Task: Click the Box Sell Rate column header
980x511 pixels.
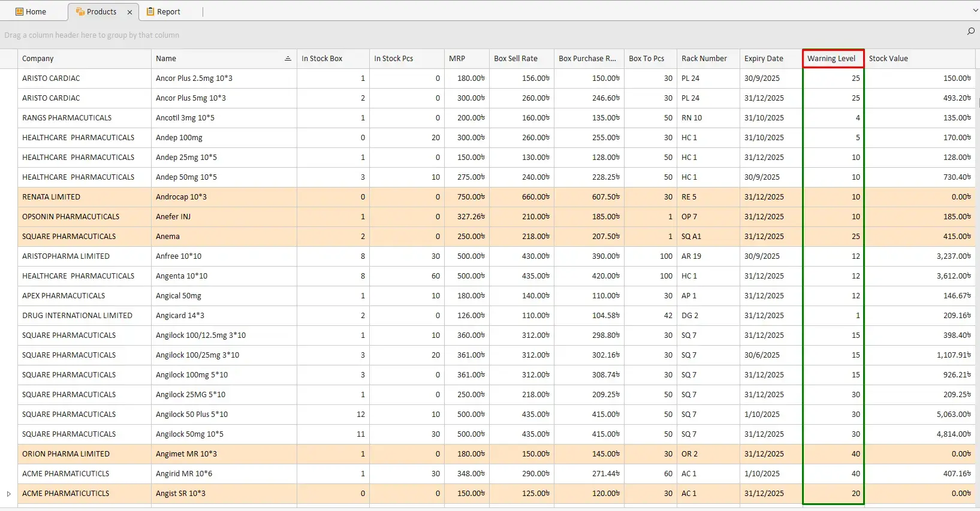Action: point(521,59)
